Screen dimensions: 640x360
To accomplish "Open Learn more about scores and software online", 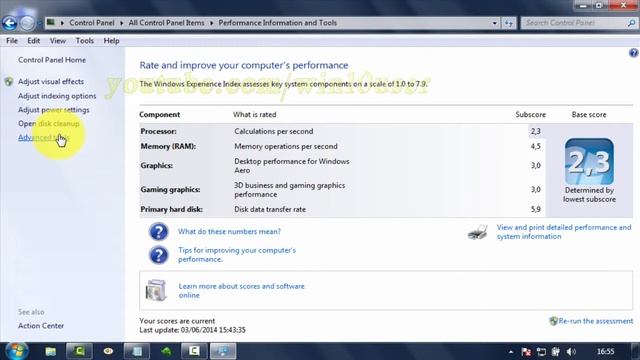I will pyautogui.click(x=241, y=291).
